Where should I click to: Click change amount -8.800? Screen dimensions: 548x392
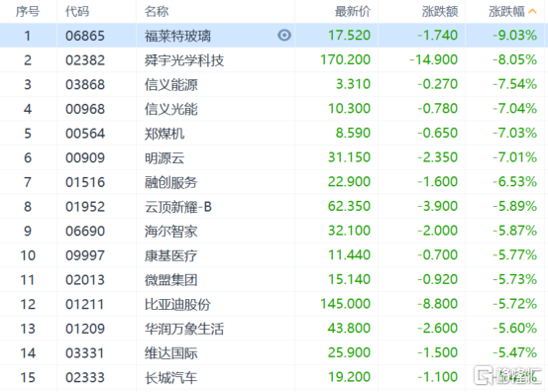click(x=438, y=304)
